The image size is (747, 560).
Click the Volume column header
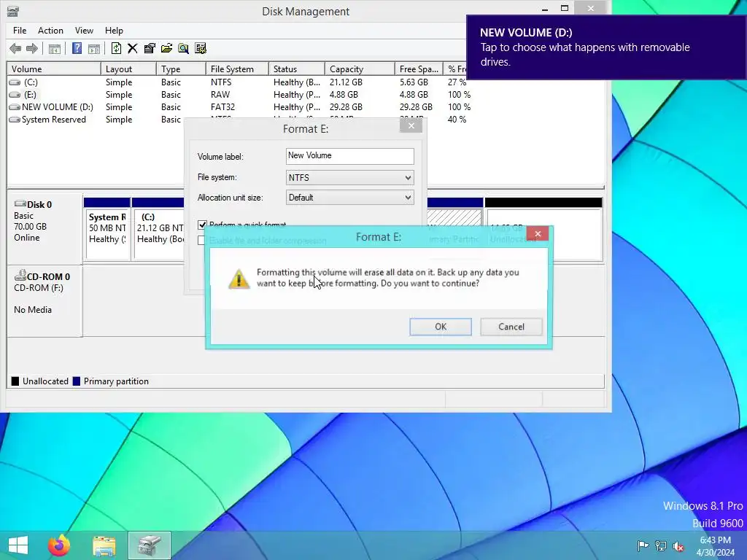coord(54,69)
